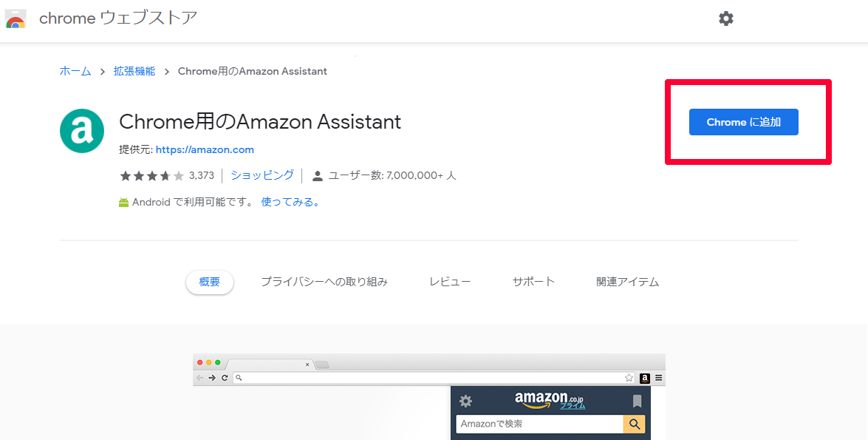868x440 pixels.
Task: Open https://amazon.com provider link
Action: (205, 149)
